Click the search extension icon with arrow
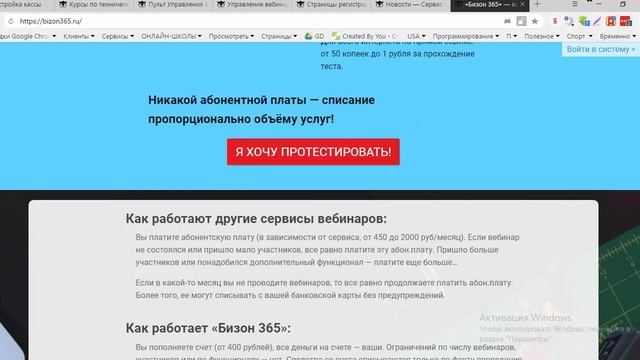Screen dimensions: 640x360 click(569, 21)
